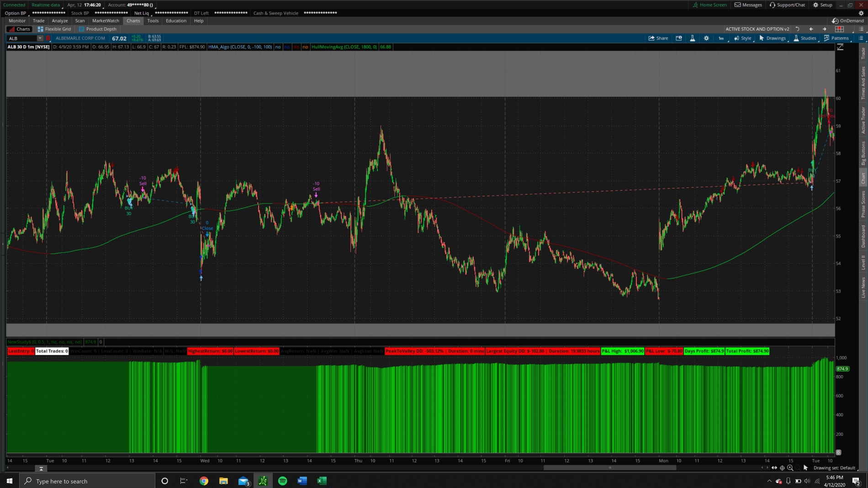Click ACTIVE STOCK AND OPTION v2 workspace name

point(757,29)
